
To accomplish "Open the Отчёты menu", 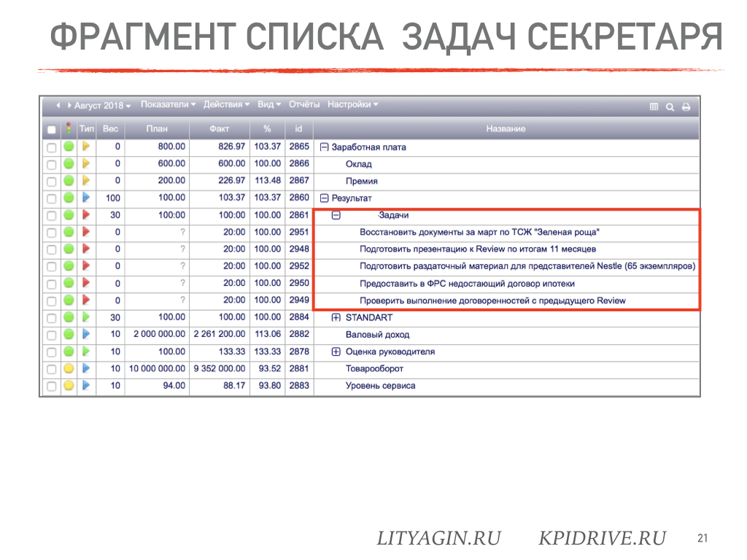I will click(x=304, y=104).
